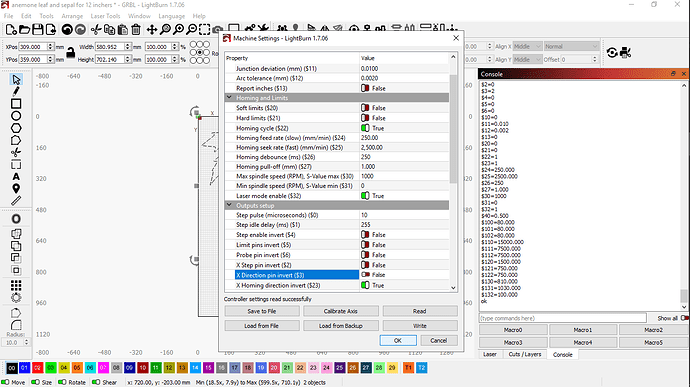690x387 pixels.
Task: Toggle Step enable invert ($4) switch
Action: click(x=365, y=235)
